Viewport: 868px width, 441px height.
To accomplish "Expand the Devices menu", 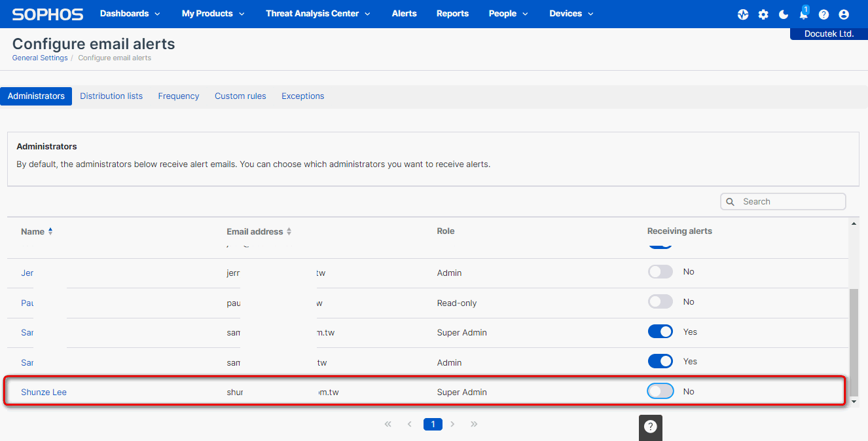I will point(571,14).
